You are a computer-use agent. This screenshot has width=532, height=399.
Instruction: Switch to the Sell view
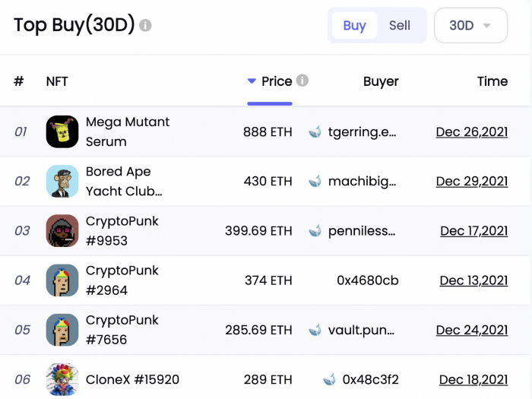pos(399,25)
